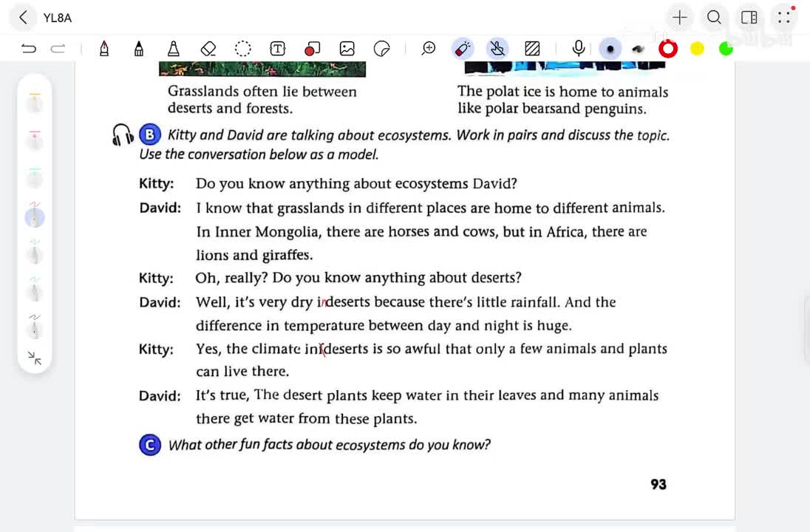Toggle the finger touch drawing lock
810x532 pixels.
tap(497, 49)
